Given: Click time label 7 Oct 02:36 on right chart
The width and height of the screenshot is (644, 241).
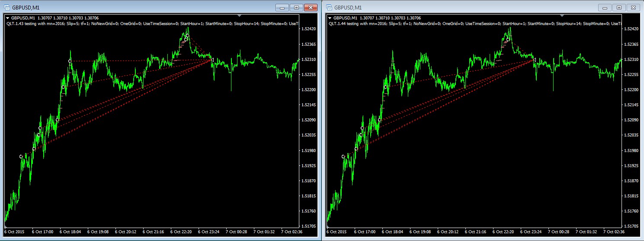Looking at the screenshot, I should click(x=615, y=232).
